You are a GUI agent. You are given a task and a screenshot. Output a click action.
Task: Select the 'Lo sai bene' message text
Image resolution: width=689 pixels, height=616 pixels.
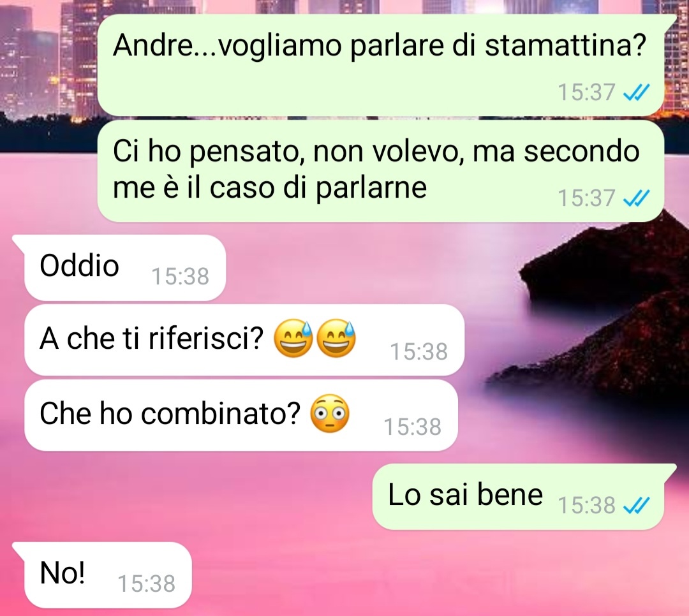tap(465, 494)
